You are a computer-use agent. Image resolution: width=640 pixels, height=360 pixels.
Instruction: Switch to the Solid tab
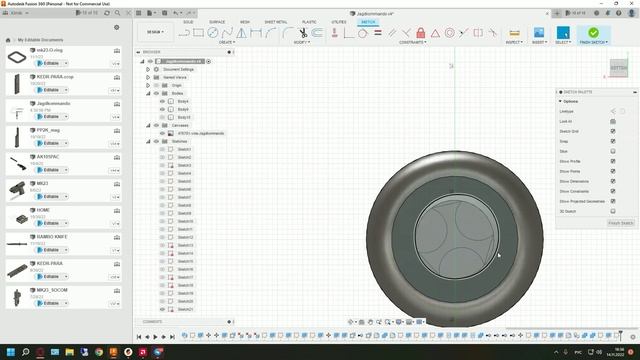[x=188, y=22]
